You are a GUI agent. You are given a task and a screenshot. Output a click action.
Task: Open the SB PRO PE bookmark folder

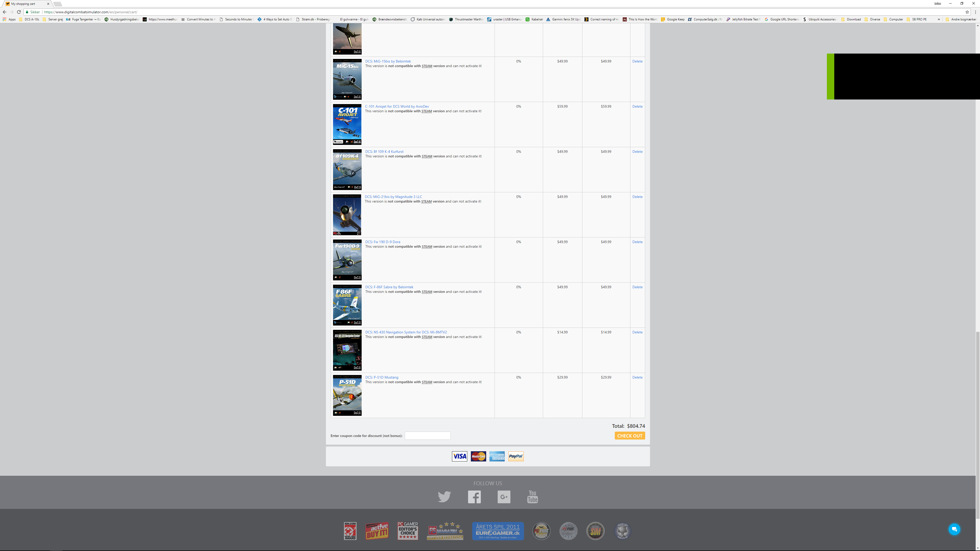point(916,19)
